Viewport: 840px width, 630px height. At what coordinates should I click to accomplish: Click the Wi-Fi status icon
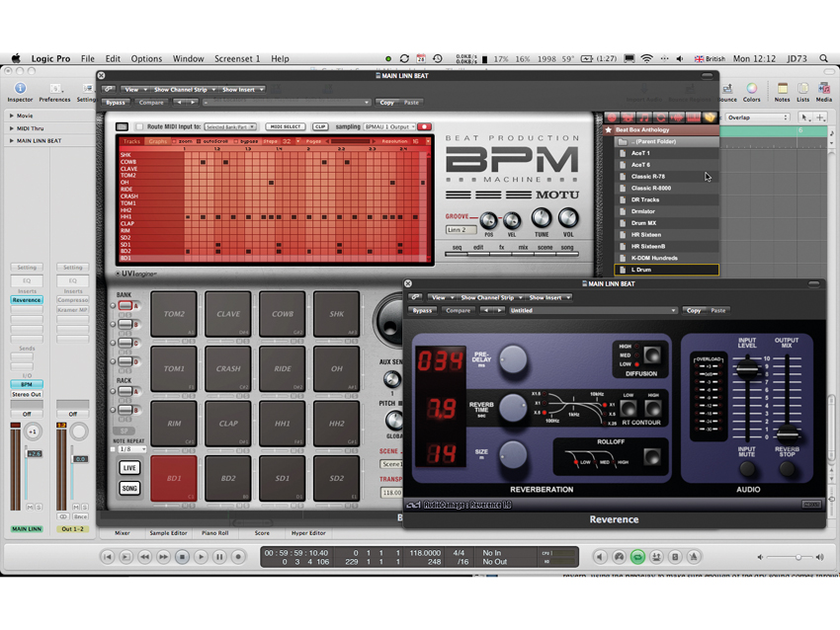646,58
